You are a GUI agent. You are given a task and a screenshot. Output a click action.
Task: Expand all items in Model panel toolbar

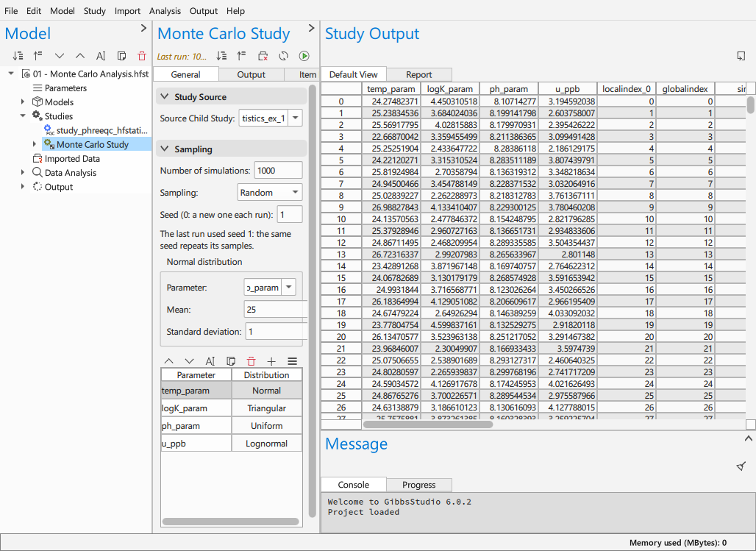point(18,56)
